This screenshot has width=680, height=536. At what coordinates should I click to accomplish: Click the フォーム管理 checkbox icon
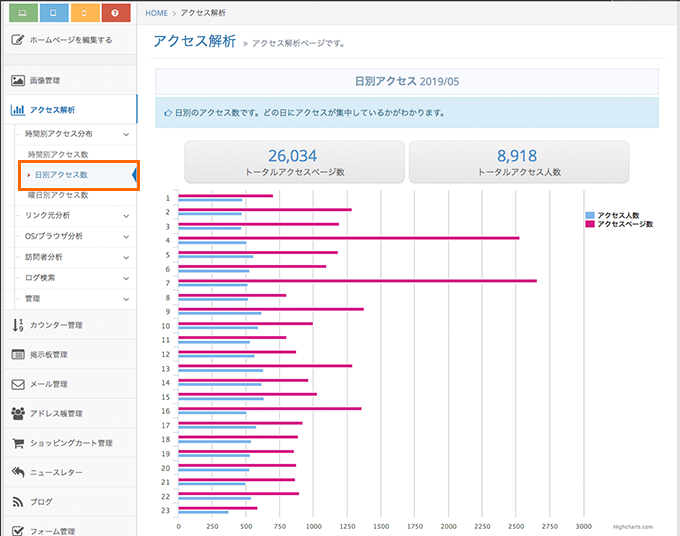[18, 531]
